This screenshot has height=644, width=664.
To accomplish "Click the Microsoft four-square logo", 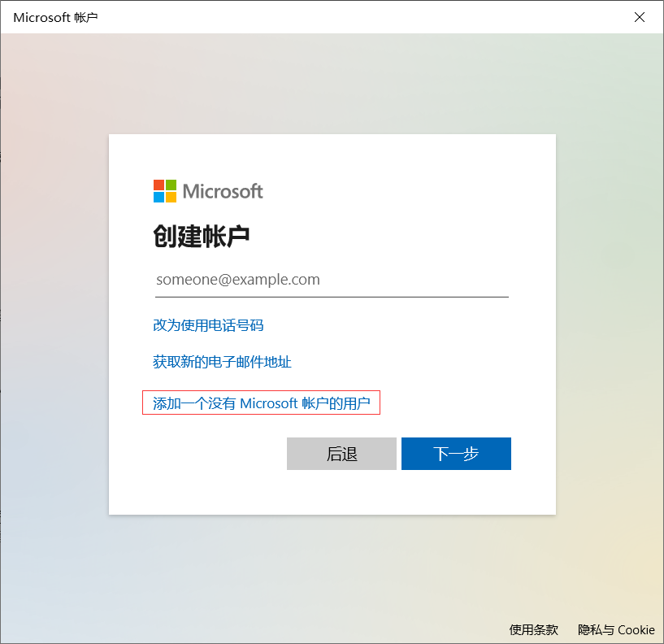I will [165, 191].
